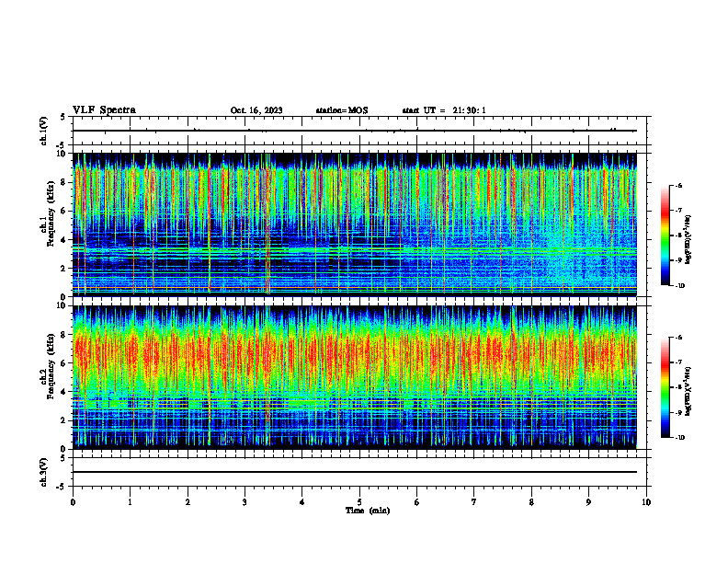Screen dimensions: 728x563
Task: Click time axis tick label "3"
Action: click(245, 502)
